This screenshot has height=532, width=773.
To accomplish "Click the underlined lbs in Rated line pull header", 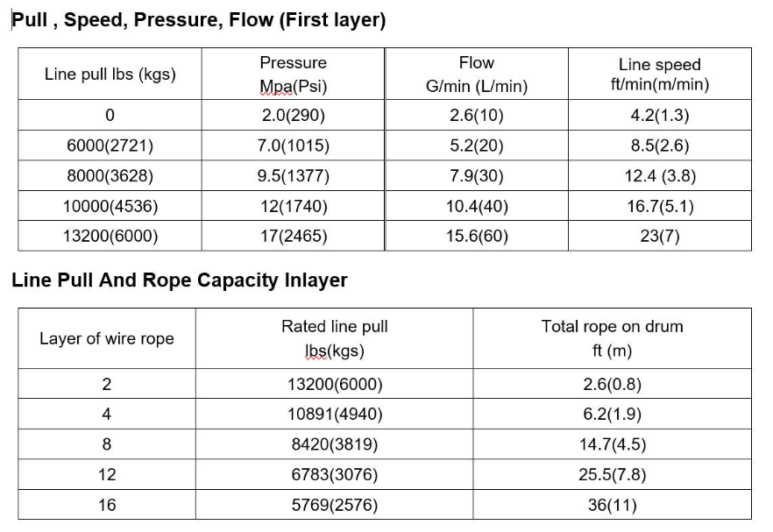I will 316,351.
